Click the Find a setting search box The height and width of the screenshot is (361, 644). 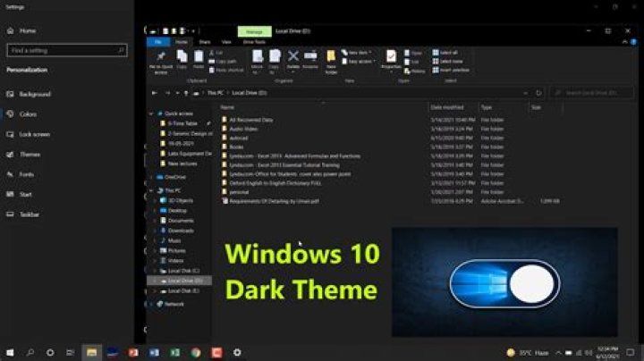(x=67, y=50)
